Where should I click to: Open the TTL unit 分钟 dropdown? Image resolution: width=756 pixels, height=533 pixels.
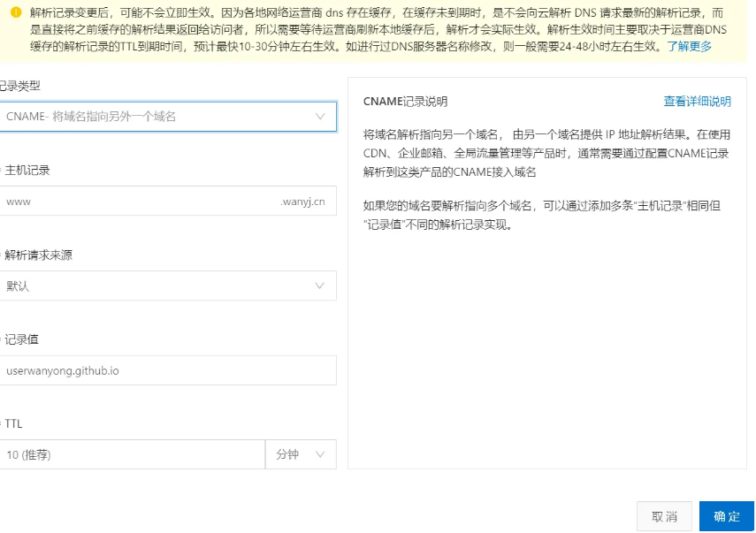(300, 454)
